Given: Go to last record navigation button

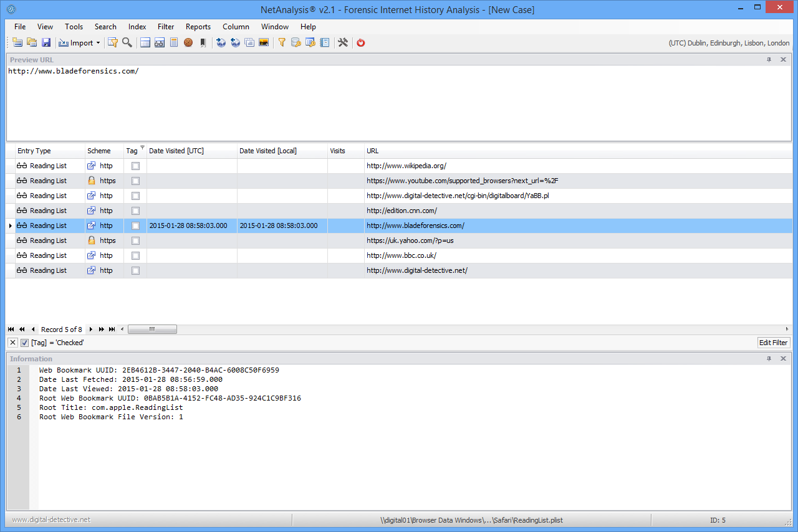Looking at the screenshot, I should pyautogui.click(x=112, y=329).
